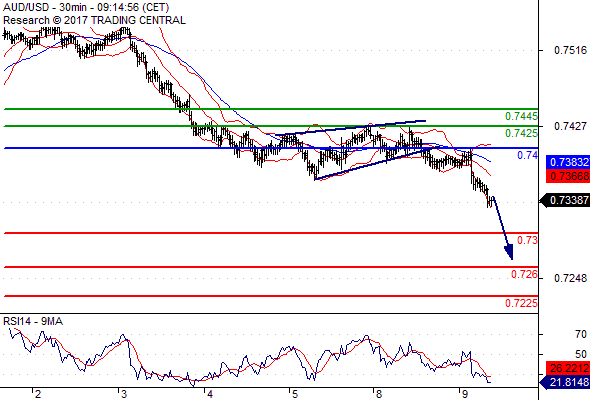This screenshot has height=400, width=590.
Task: Click the red 0.73668 value tag
Action: click(568, 176)
